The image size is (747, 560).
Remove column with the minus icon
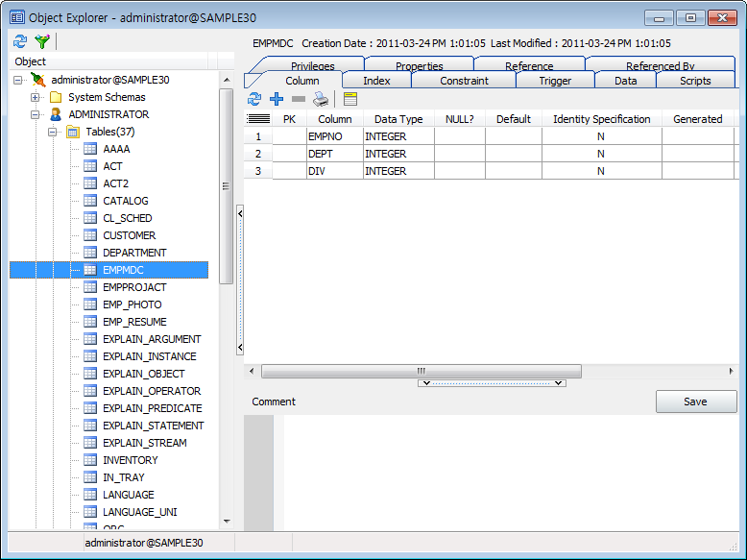(x=299, y=99)
